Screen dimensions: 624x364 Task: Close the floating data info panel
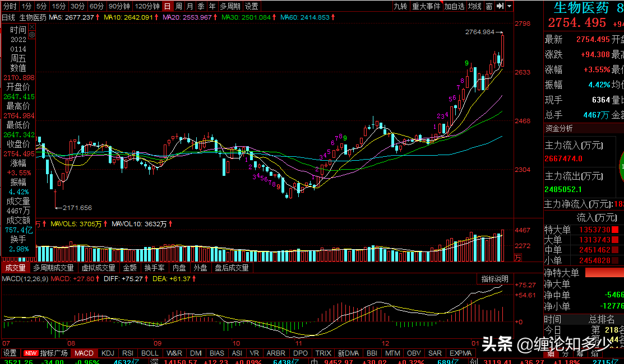pyautogui.click(x=32, y=27)
